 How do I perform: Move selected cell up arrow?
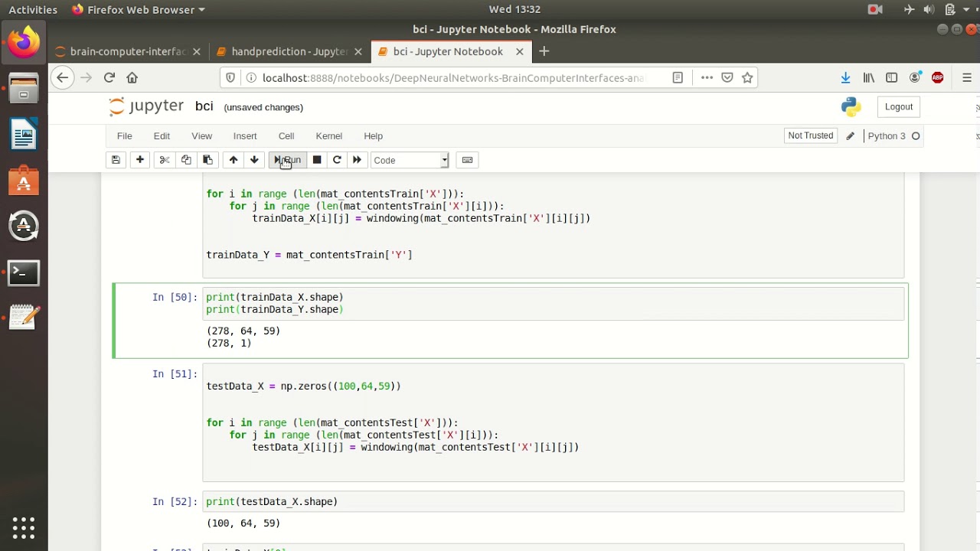pyautogui.click(x=234, y=160)
